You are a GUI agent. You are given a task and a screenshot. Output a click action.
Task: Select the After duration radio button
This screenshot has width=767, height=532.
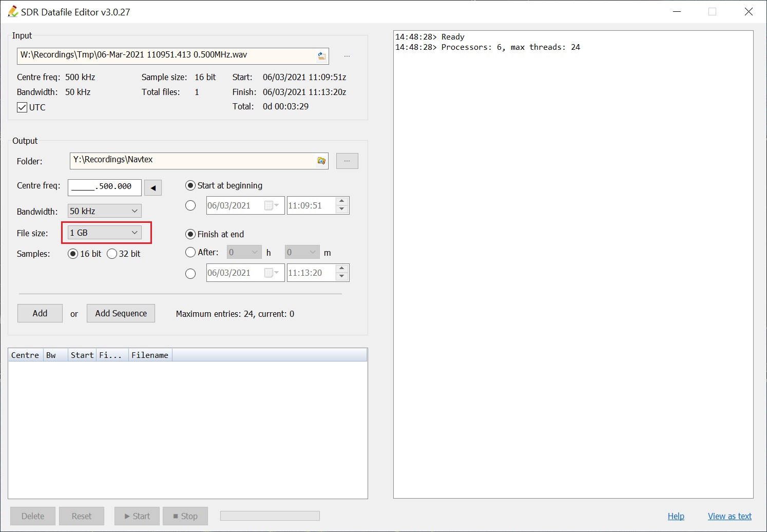[190, 252]
